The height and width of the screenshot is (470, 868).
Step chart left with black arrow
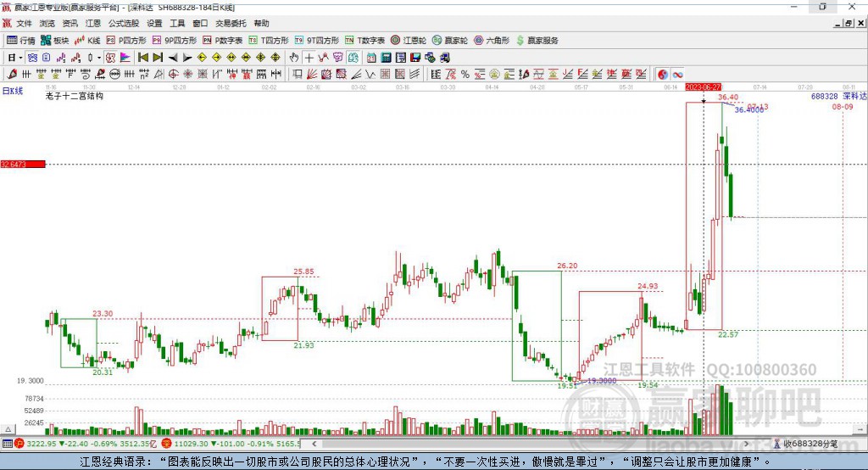173,58
